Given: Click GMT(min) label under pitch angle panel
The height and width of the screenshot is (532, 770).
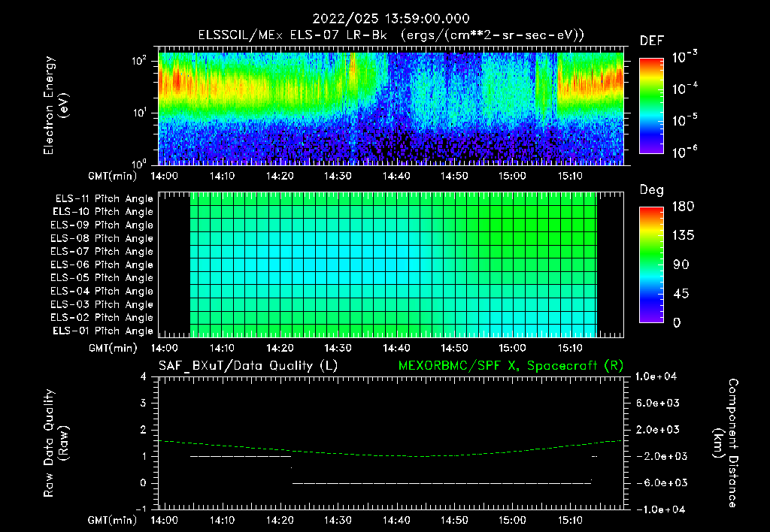Looking at the screenshot, I should 113,348.
